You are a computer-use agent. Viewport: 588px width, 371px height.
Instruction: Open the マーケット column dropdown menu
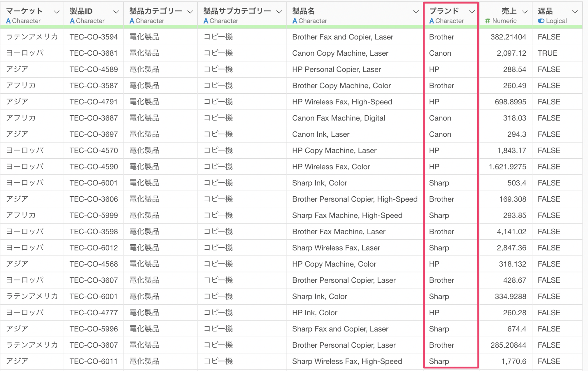pyautogui.click(x=57, y=12)
